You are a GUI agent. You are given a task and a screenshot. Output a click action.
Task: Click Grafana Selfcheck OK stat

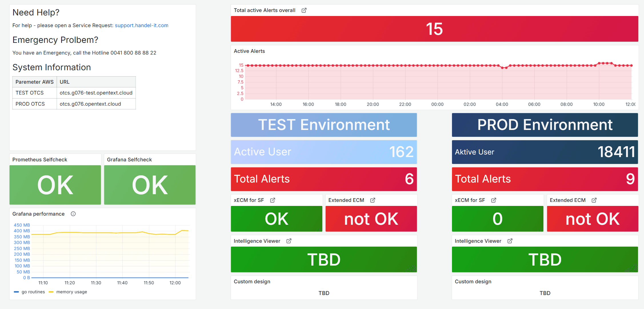[150, 185]
